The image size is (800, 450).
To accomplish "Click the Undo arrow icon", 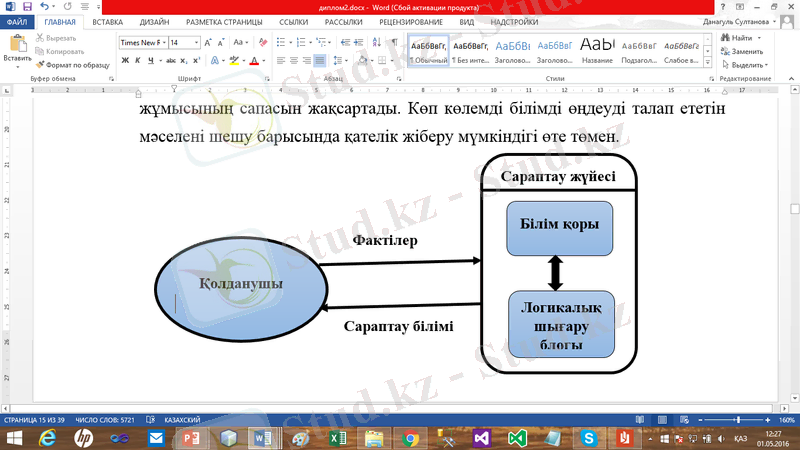I will click(44, 6).
